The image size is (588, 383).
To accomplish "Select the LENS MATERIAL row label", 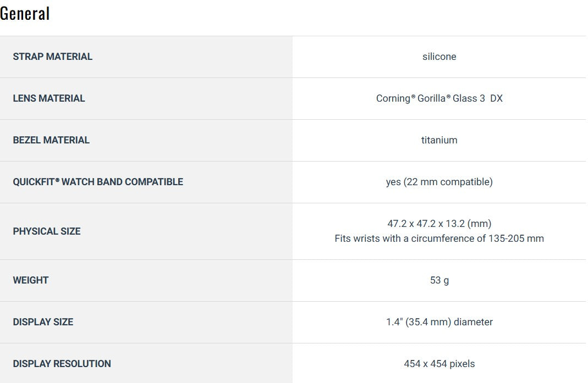I will tap(49, 98).
